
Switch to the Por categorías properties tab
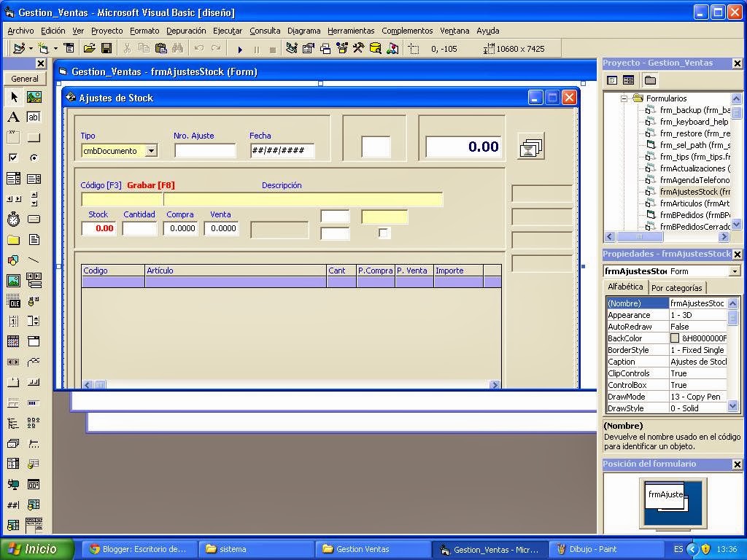pyautogui.click(x=677, y=287)
